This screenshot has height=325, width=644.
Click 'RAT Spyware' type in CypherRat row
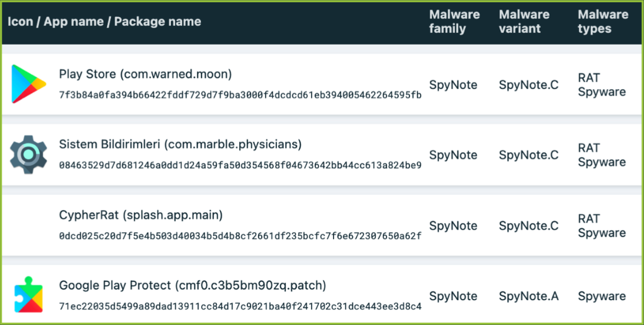tap(602, 226)
